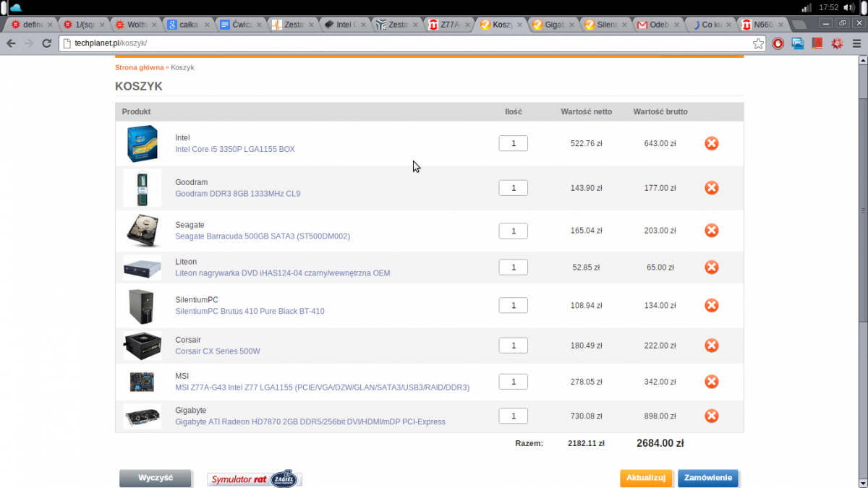
Task: Remove Corsair CX Series 500W item
Action: pos(712,346)
